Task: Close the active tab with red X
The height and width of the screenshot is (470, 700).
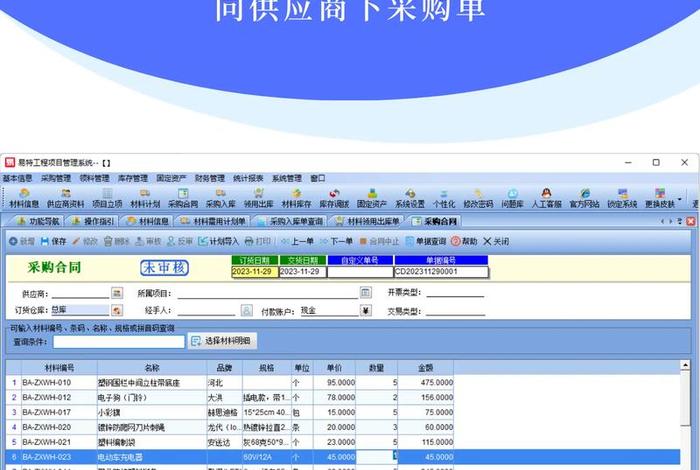Action: (691, 221)
